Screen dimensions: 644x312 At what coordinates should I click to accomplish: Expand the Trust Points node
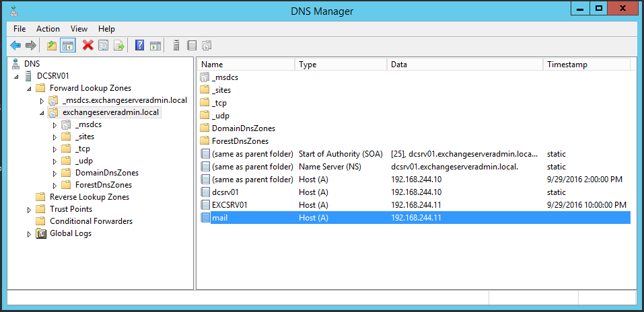click(29, 210)
